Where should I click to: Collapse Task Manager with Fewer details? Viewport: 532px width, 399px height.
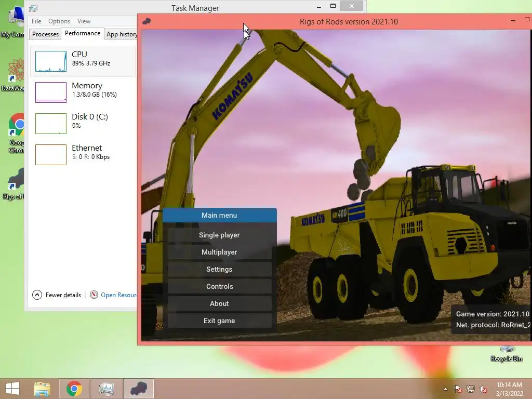click(57, 295)
